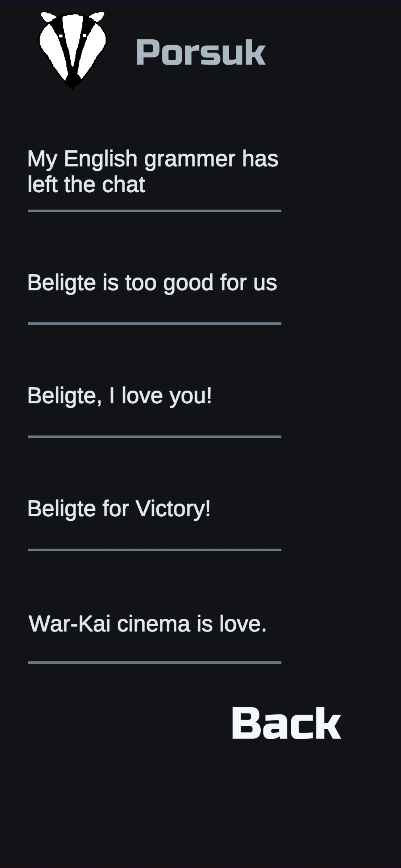Click divider under "Beligte for Victory!"
Viewport: 401px width, 868px height.
(x=155, y=550)
